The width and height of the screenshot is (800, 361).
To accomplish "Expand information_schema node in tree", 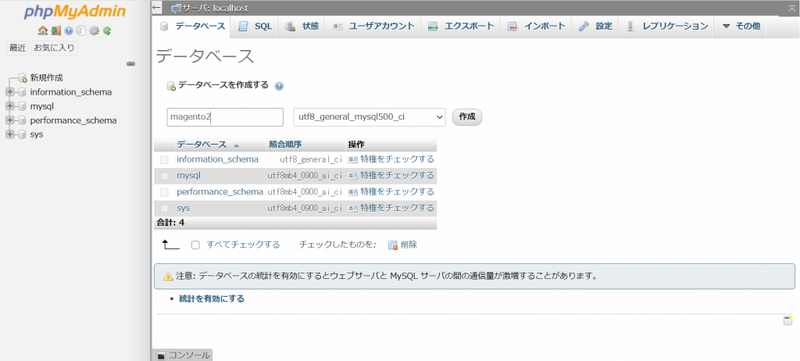I will tap(10, 92).
